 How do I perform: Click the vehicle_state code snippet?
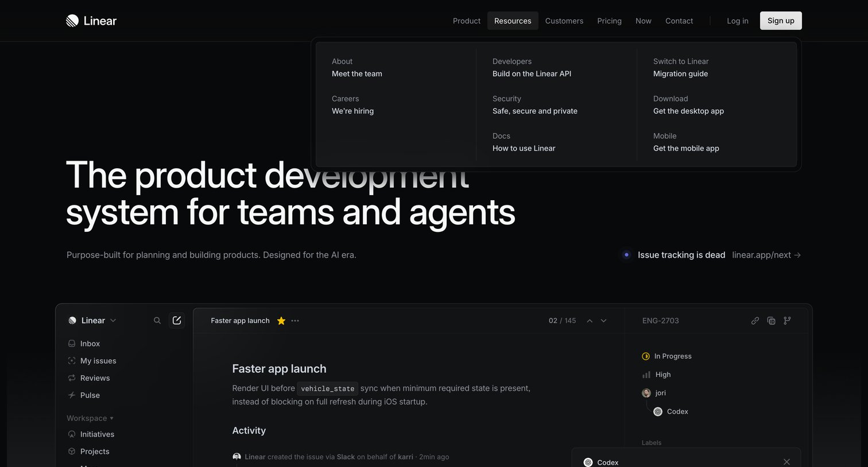pos(328,388)
